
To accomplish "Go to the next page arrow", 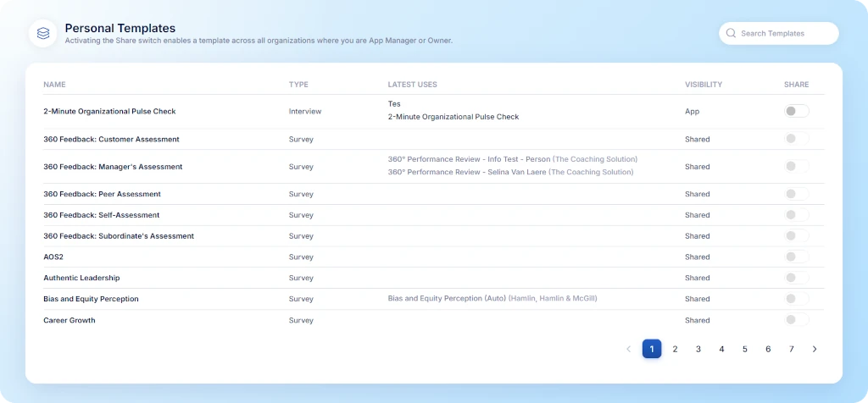I will (815, 349).
